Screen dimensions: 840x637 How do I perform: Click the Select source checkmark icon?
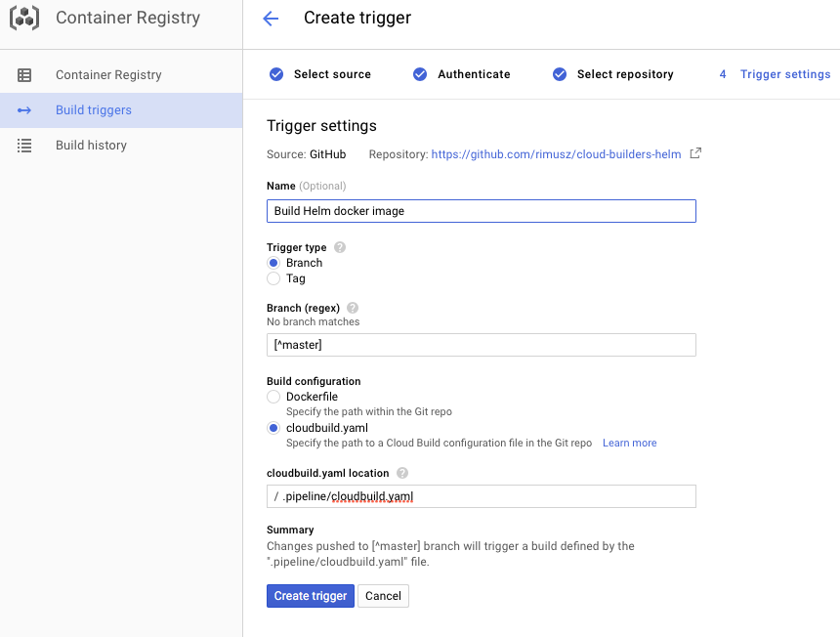276,74
